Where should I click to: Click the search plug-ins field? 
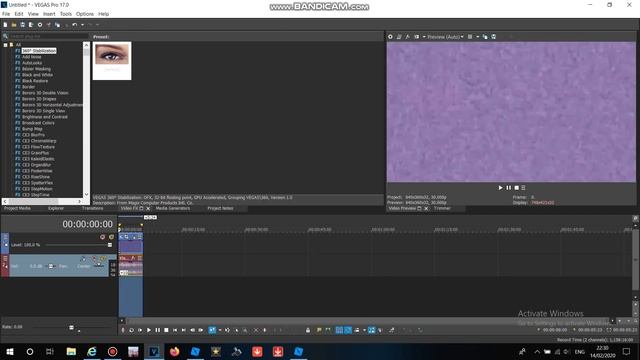click(x=48, y=37)
